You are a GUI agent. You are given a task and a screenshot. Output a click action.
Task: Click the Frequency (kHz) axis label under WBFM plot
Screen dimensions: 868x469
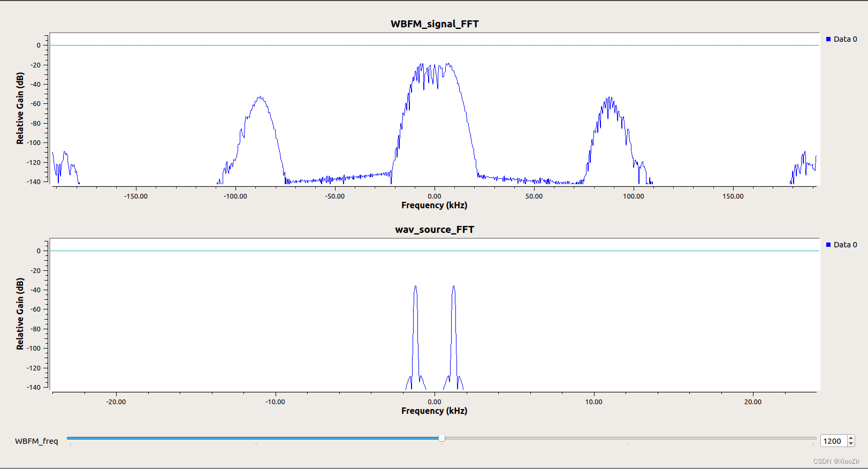[434, 206]
